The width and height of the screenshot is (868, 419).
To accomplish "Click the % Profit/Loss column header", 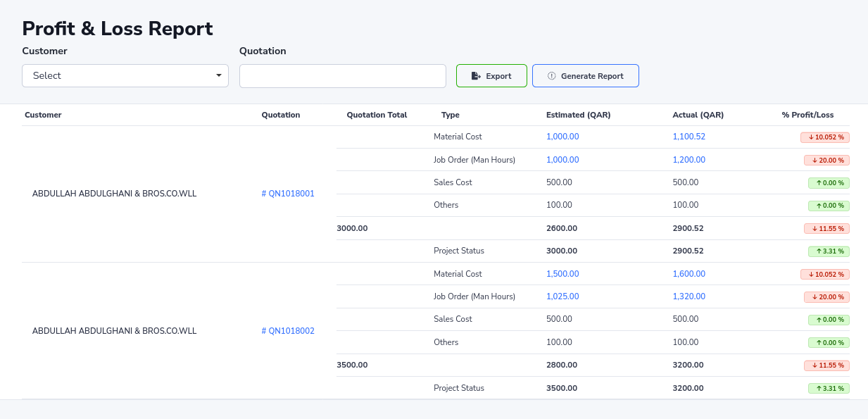I will click(x=807, y=115).
